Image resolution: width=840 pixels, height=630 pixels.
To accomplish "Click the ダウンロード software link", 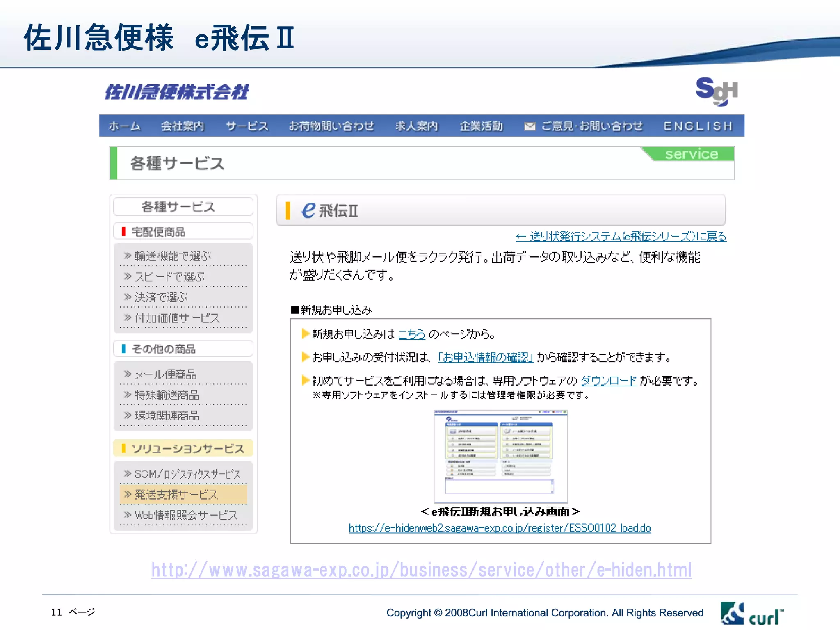I will (609, 381).
